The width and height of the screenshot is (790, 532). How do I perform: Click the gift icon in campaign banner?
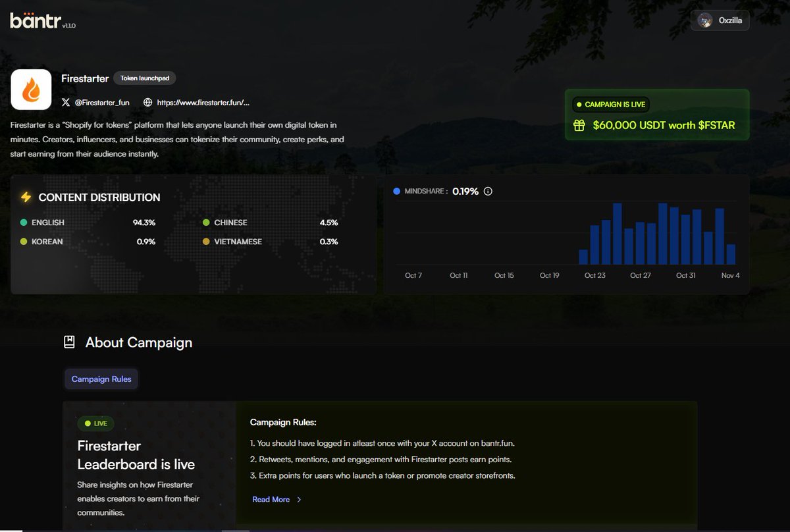579,125
